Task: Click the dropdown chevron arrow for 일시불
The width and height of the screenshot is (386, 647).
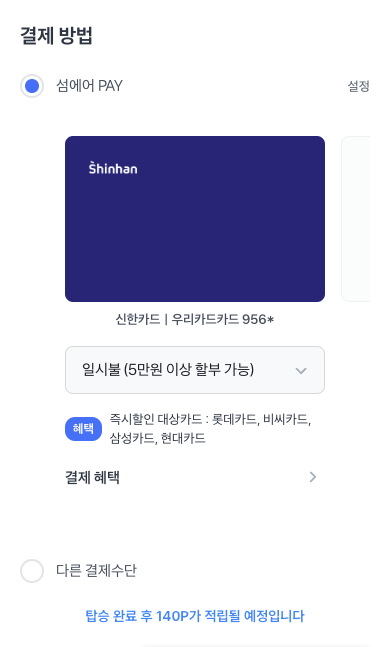Action: point(301,371)
